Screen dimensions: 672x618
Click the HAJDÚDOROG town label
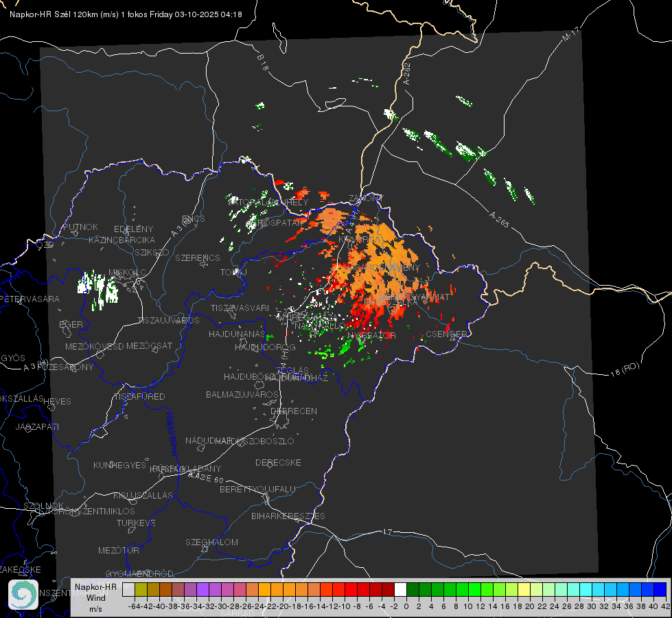point(265,347)
